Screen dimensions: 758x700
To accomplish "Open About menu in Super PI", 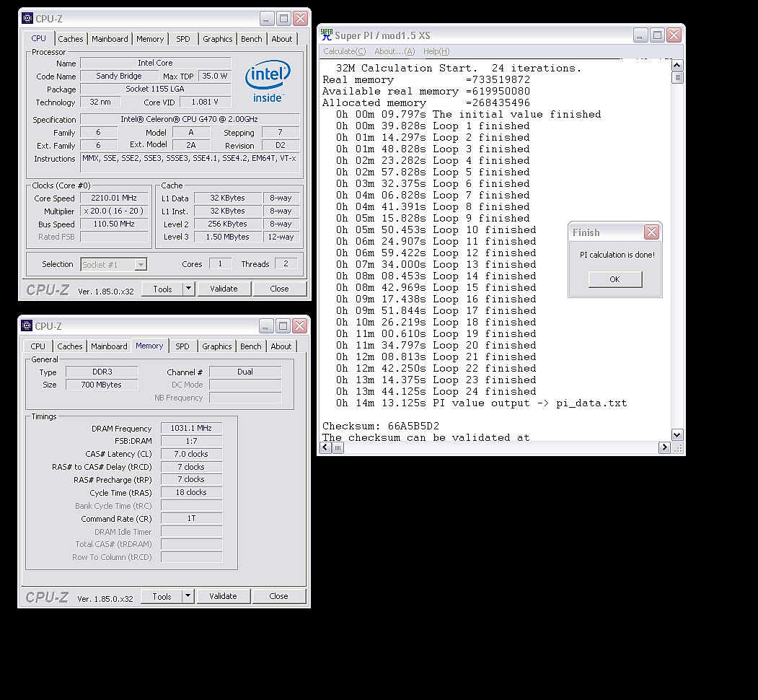I will [395, 51].
